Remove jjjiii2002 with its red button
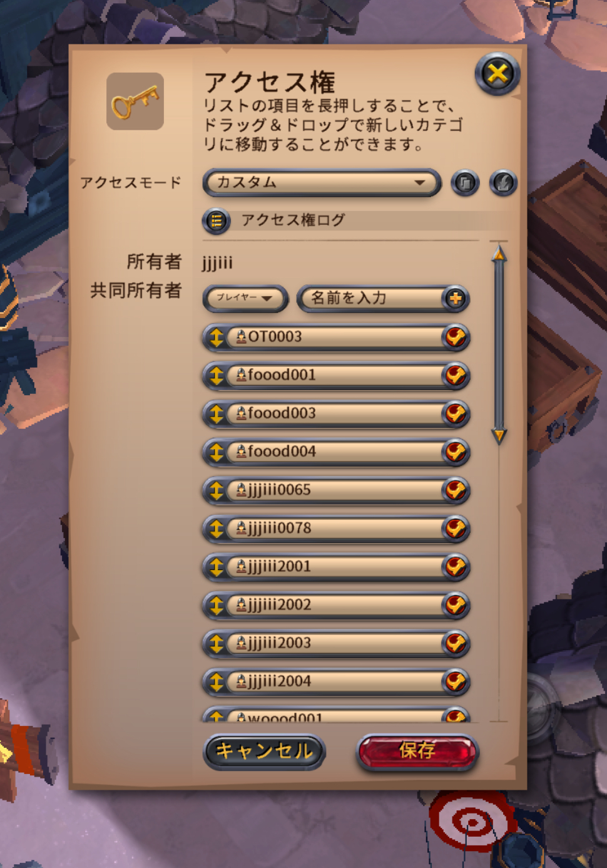607x868 pixels. (456, 605)
